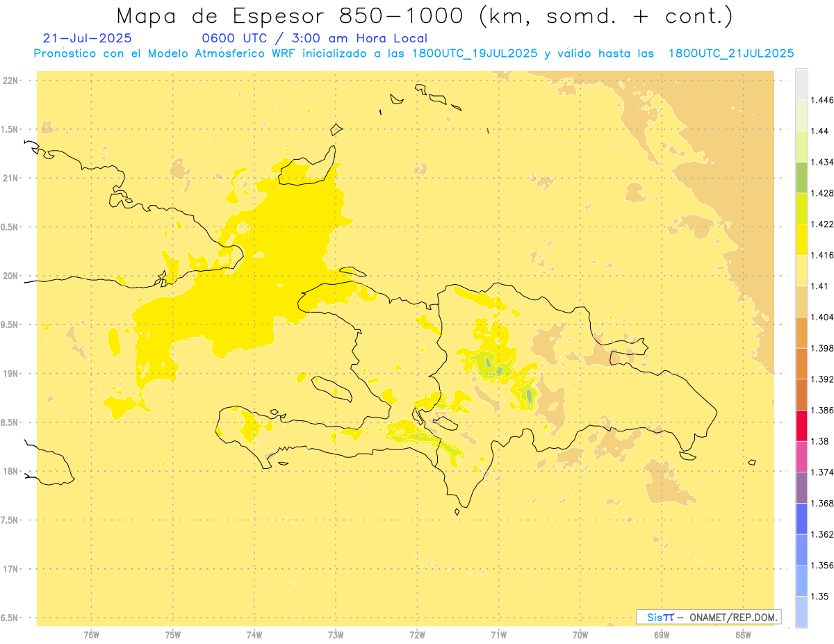Click the pink legend swatch below 1.38
Image resolution: width=834 pixels, height=644 pixels.
tap(801, 456)
